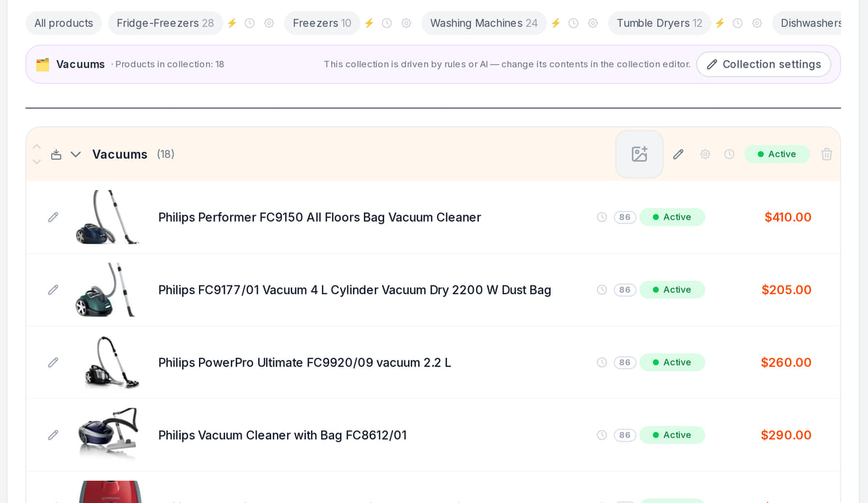868x503 pixels.
Task: Click the $205.00 price
Action: coord(786,290)
